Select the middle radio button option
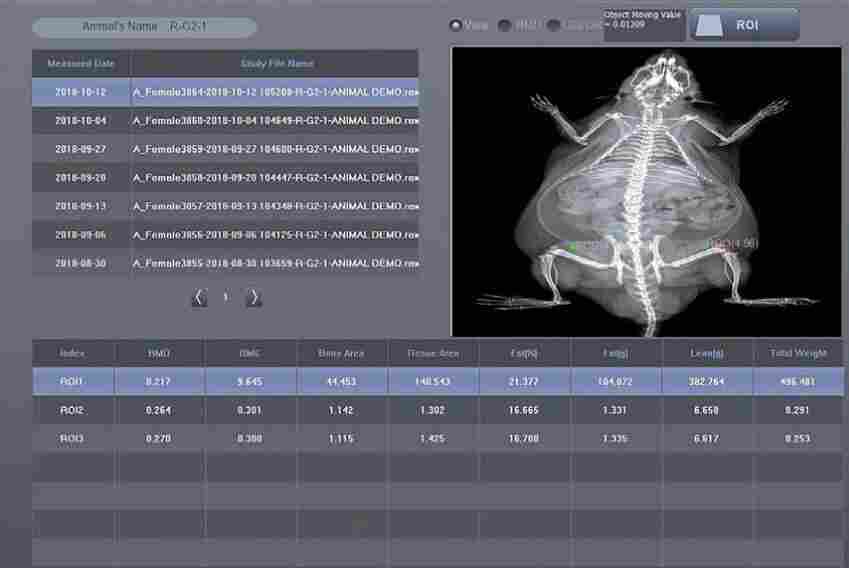 click(505, 25)
